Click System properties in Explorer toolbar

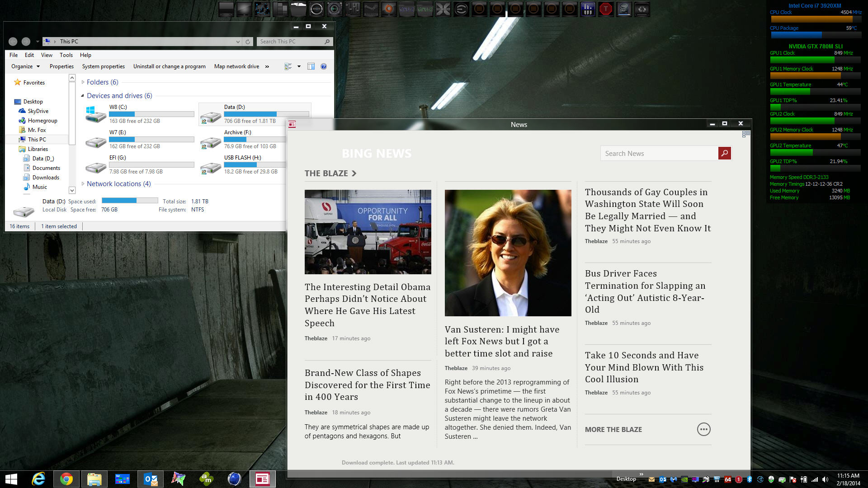[104, 66]
